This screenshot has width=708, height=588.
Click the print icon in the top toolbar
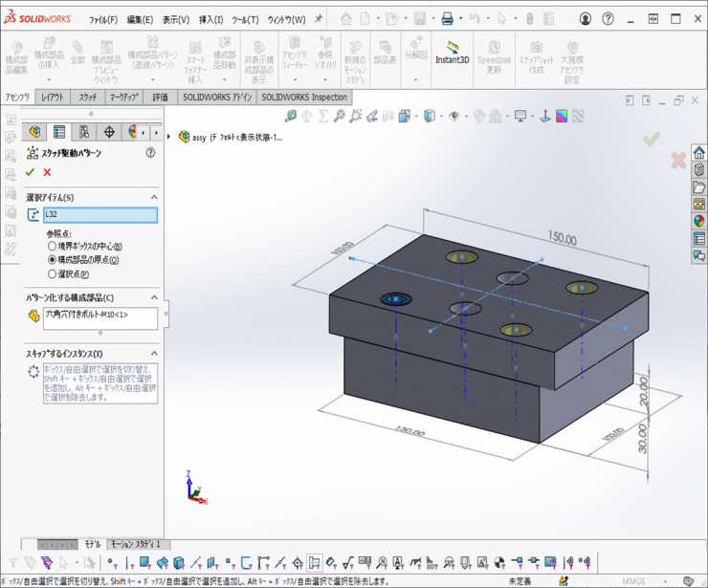pos(447,18)
